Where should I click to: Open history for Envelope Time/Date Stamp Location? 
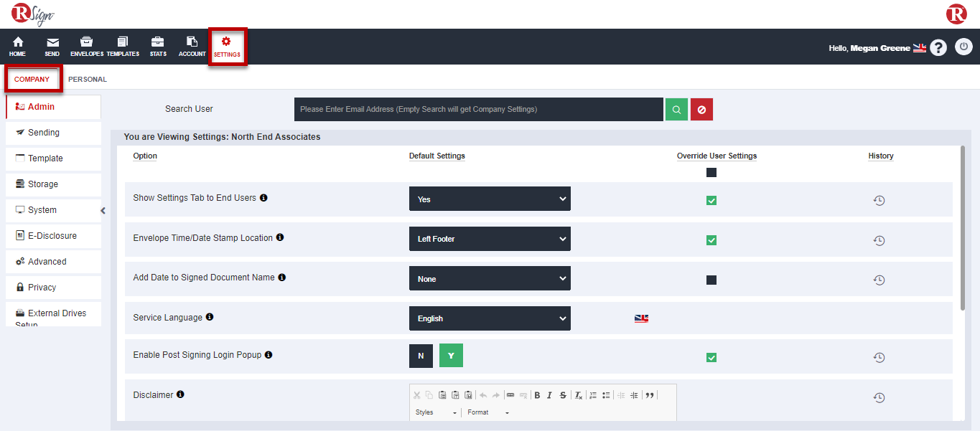tap(879, 240)
